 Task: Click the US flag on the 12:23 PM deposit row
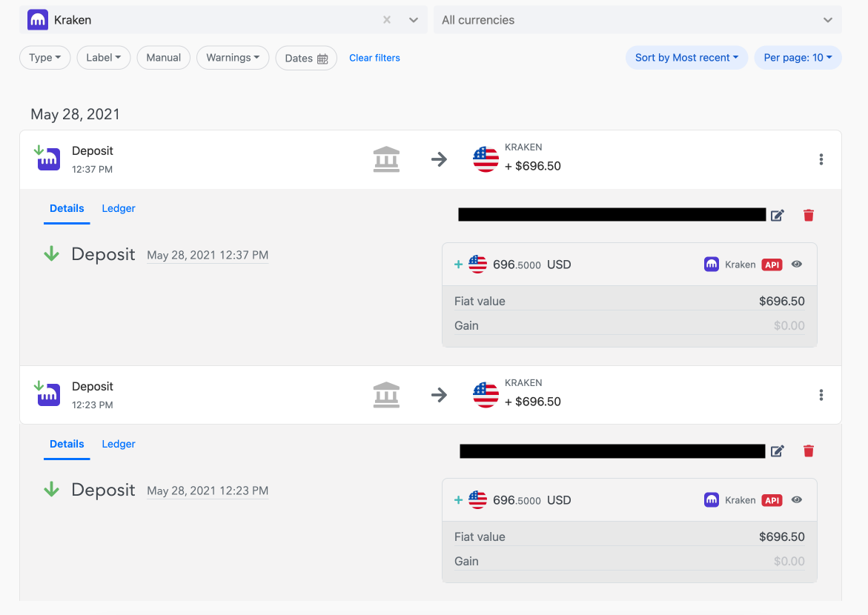pos(486,395)
